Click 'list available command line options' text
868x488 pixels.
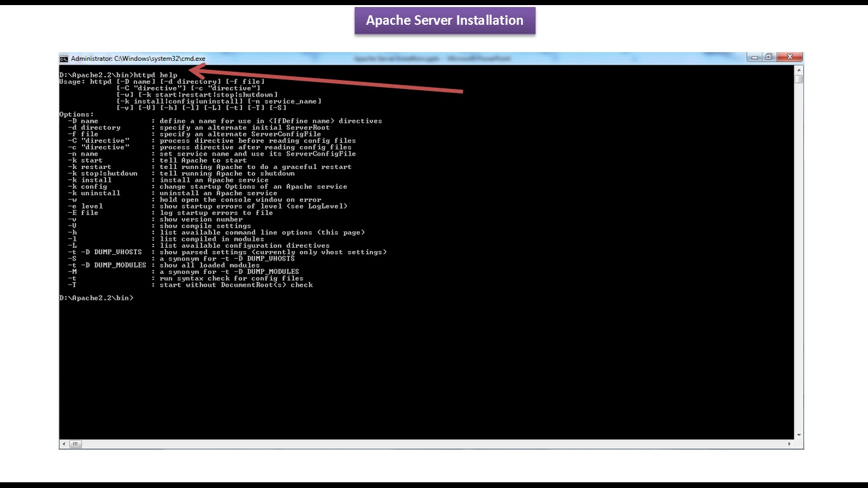click(236, 233)
